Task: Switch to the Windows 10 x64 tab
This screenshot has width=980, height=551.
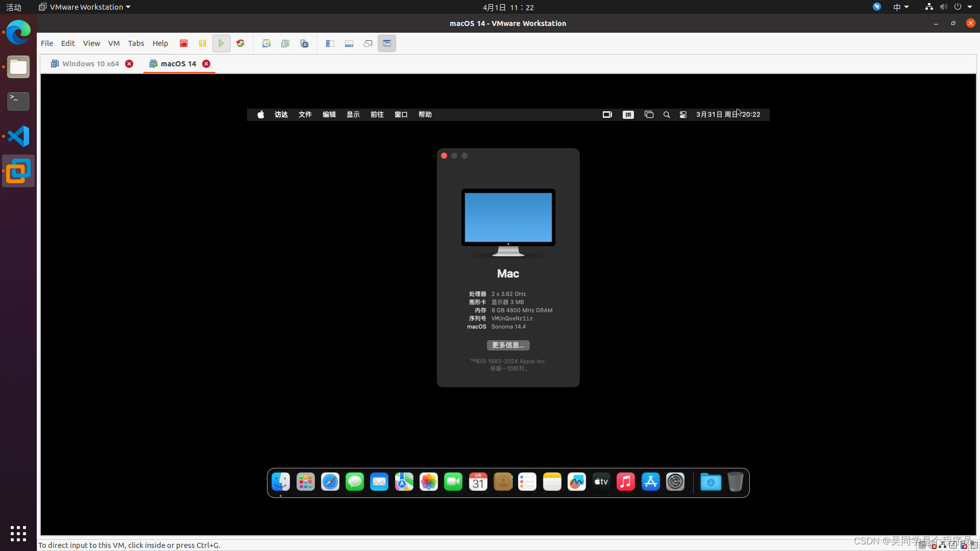Action: [x=90, y=64]
